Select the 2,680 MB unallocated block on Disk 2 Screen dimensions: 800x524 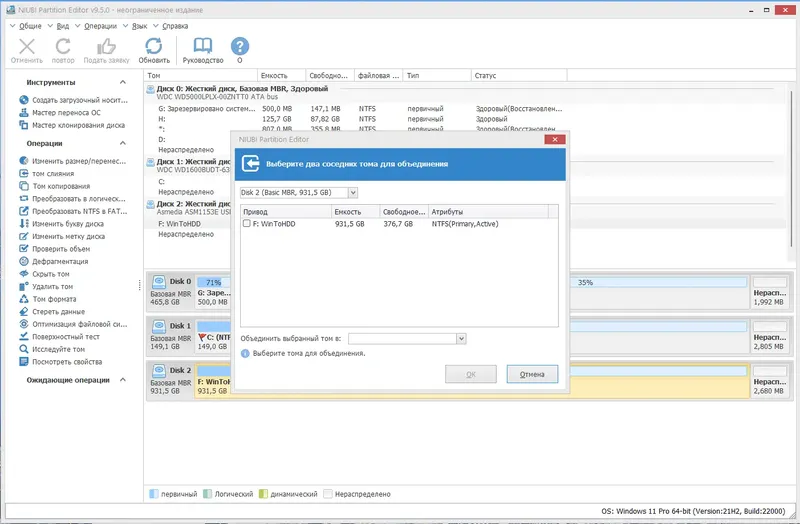[x=769, y=380]
